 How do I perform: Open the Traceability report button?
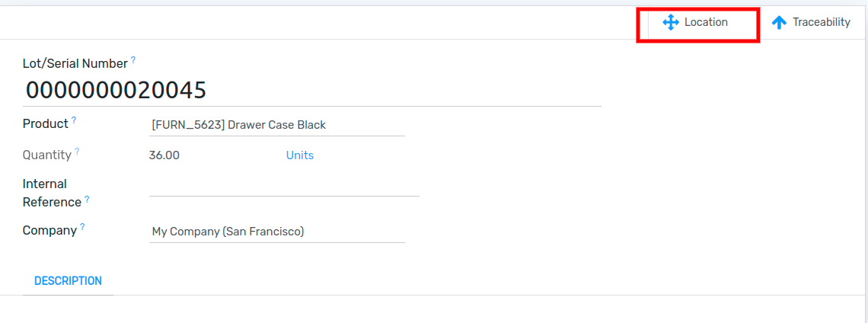tap(811, 23)
